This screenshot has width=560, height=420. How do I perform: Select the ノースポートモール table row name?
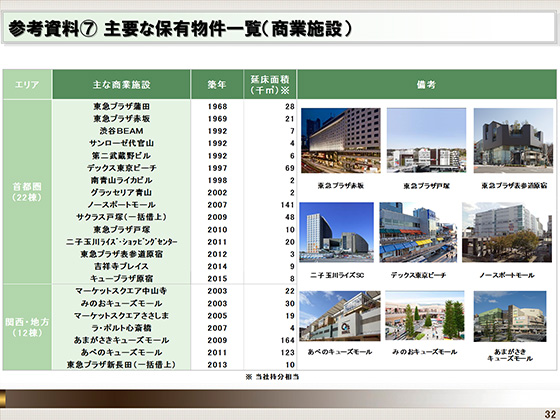pos(121,205)
